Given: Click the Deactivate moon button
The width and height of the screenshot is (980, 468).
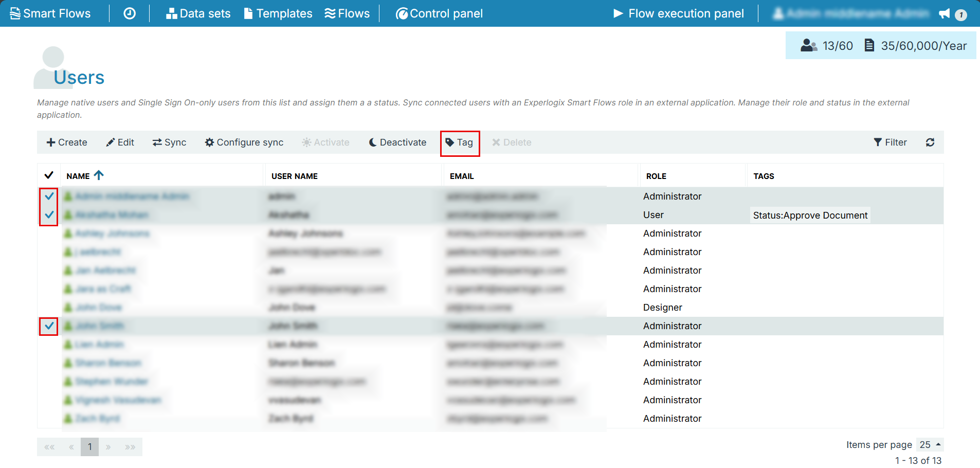Looking at the screenshot, I should 397,142.
